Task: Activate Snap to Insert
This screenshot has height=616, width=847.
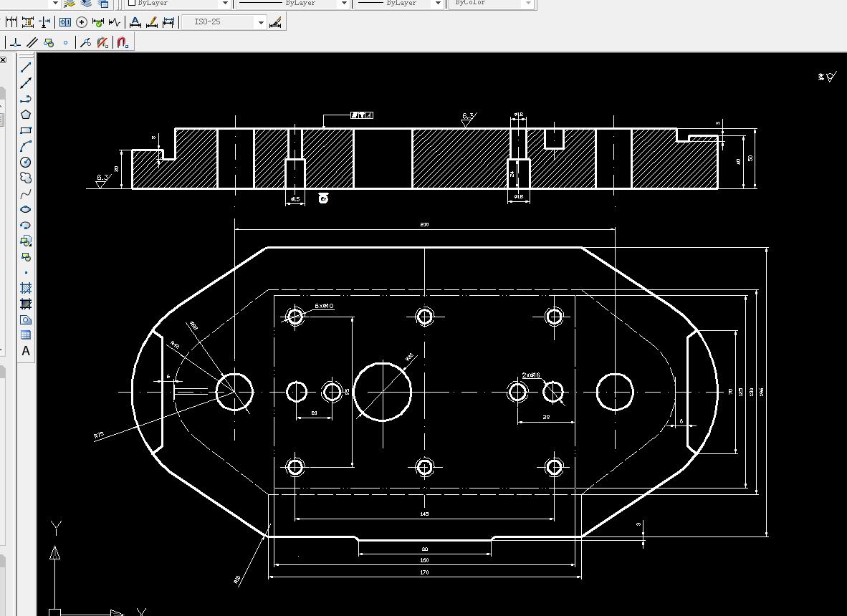Action: point(49,42)
